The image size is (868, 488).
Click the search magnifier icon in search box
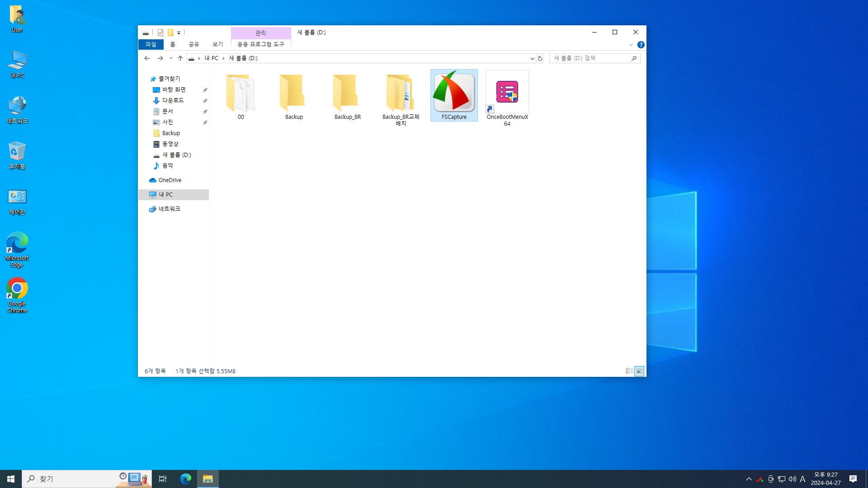634,58
